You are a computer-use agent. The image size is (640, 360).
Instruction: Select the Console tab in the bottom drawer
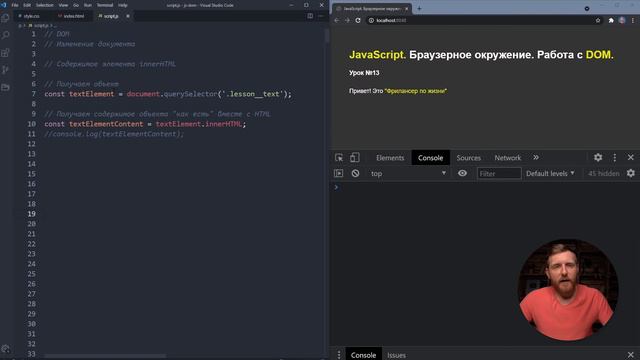click(363, 355)
